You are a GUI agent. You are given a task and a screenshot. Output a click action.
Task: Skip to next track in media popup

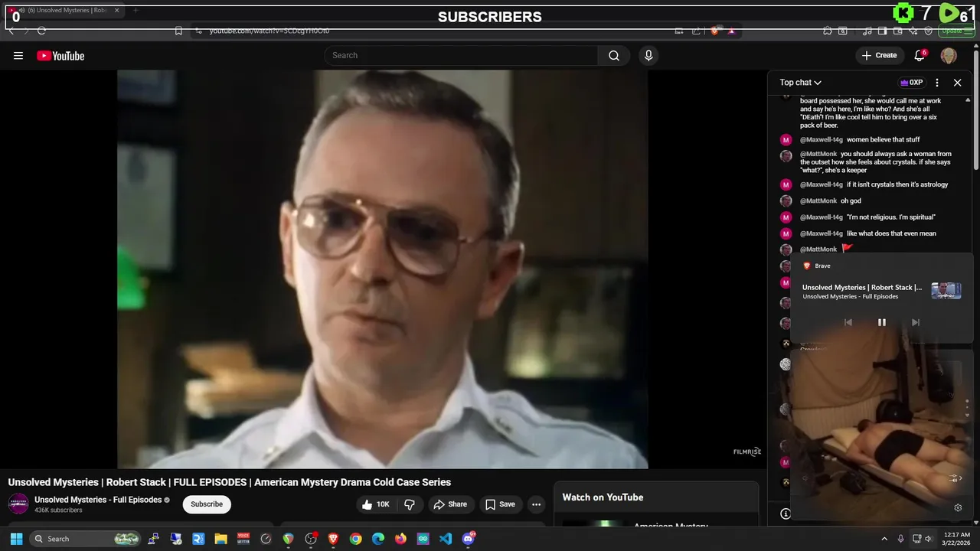coord(915,322)
